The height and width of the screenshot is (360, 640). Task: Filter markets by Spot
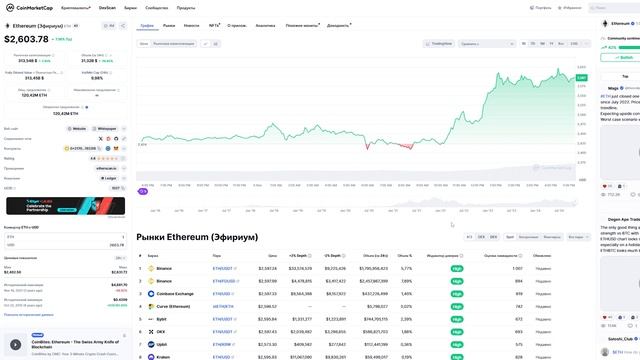click(x=510, y=237)
